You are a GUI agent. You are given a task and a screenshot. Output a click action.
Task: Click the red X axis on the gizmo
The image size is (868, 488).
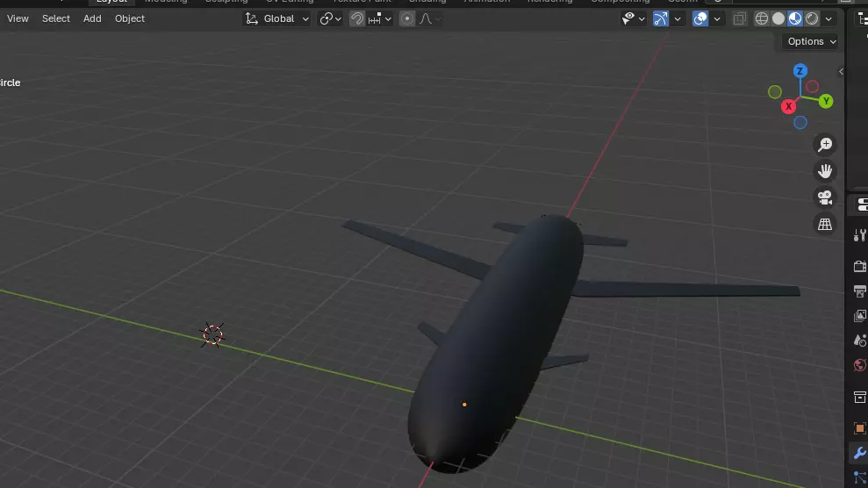coord(788,106)
